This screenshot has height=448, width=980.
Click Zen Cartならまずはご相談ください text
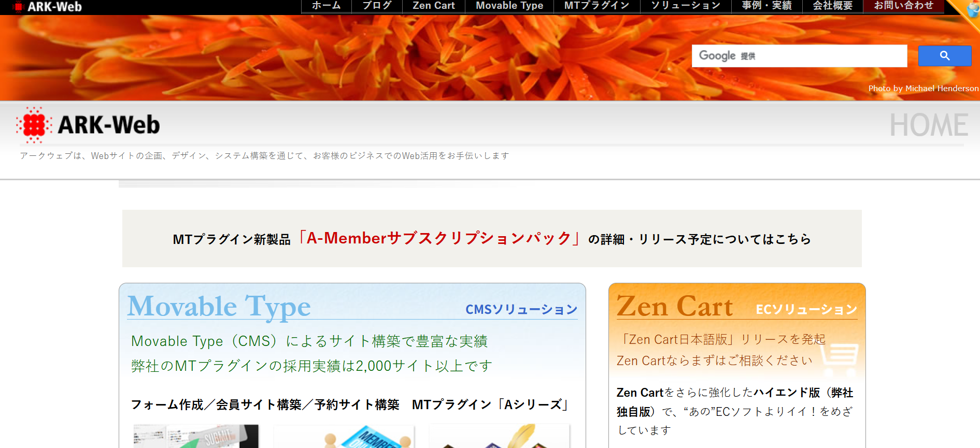tap(714, 360)
